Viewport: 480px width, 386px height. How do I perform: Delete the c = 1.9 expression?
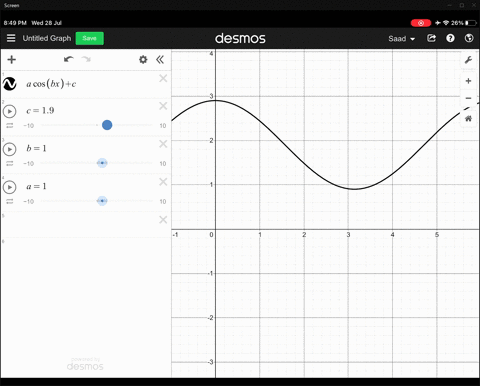(x=163, y=106)
